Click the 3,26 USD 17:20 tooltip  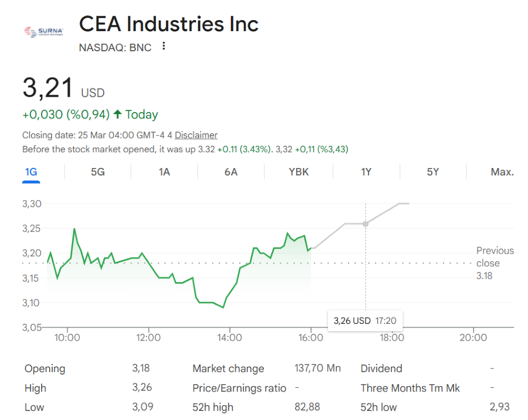[x=364, y=321]
